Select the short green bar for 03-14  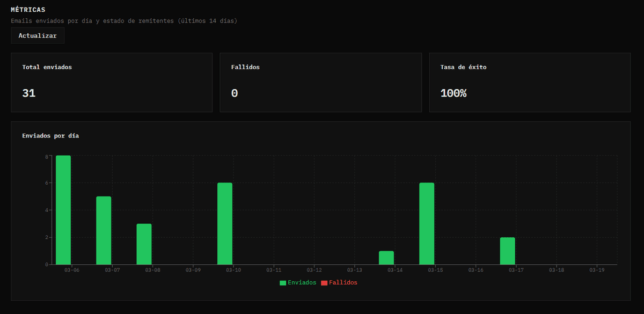click(x=386, y=258)
